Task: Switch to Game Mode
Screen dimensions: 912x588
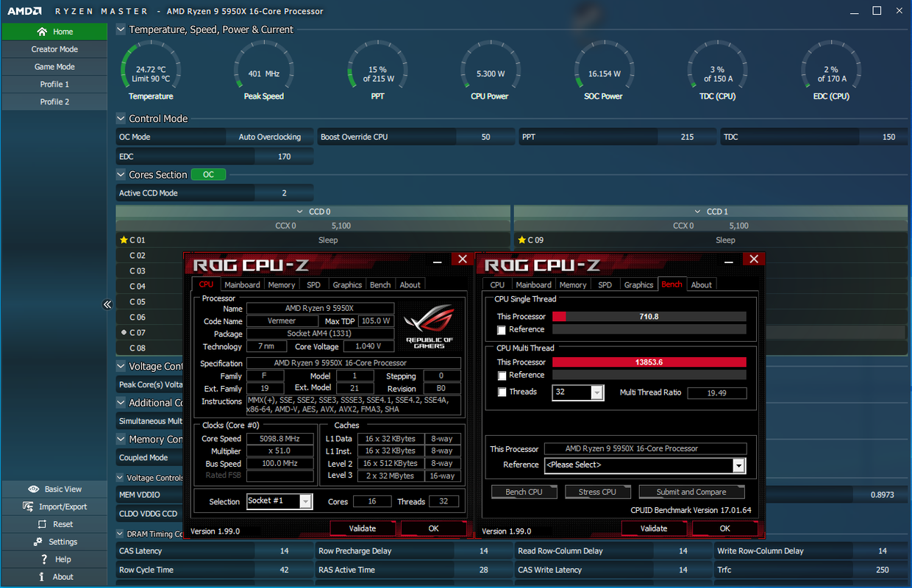Action: [x=54, y=67]
